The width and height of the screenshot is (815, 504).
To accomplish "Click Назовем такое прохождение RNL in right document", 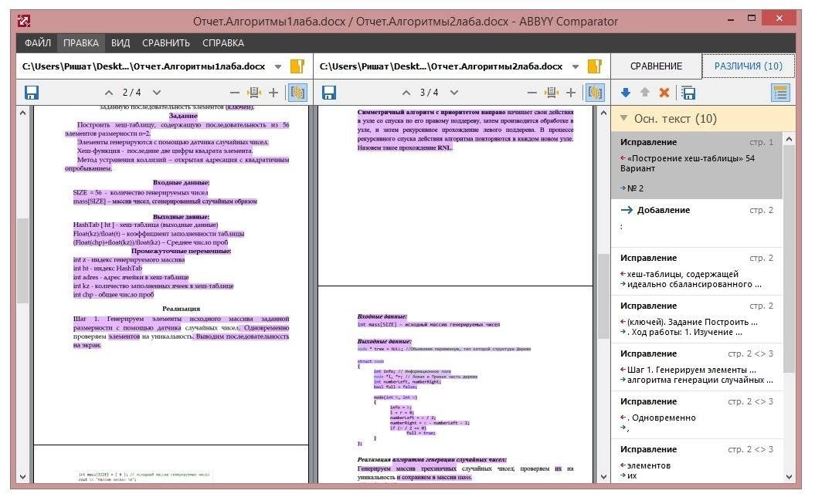I will [x=405, y=147].
